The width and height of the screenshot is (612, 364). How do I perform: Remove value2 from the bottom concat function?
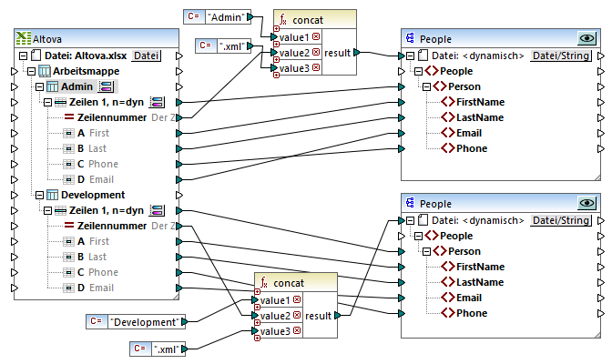(299, 316)
